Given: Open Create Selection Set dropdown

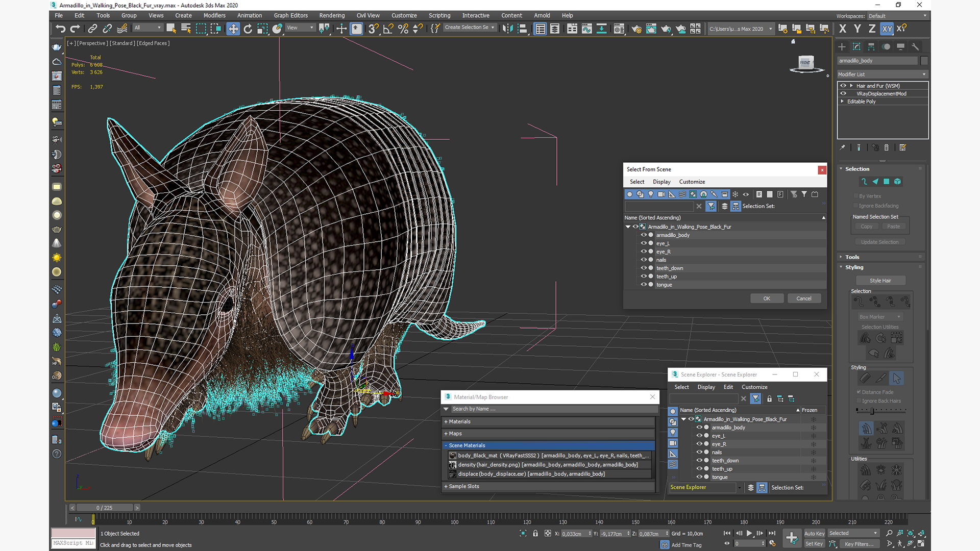Looking at the screenshot, I should [x=470, y=28].
